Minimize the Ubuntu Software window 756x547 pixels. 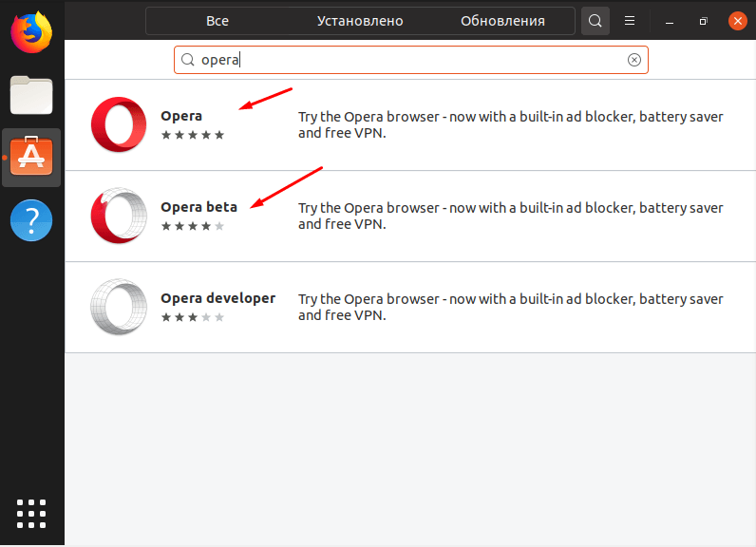click(670, 21)
